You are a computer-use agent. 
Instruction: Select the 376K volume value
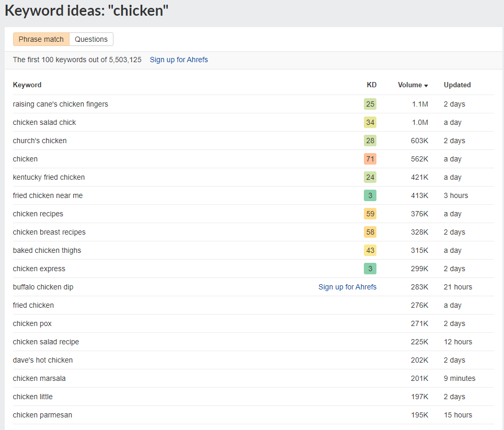[419, 214]
